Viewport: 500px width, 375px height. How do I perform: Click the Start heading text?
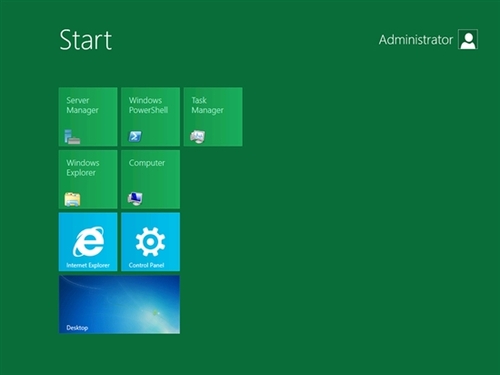tap(86, 40)
